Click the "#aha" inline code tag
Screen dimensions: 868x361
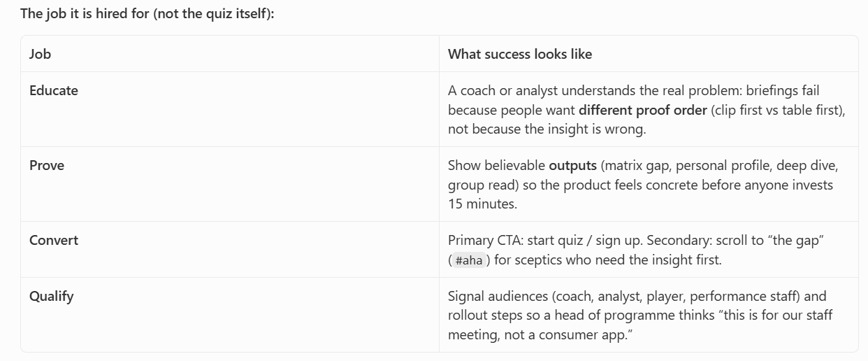[x=469, y=260]
